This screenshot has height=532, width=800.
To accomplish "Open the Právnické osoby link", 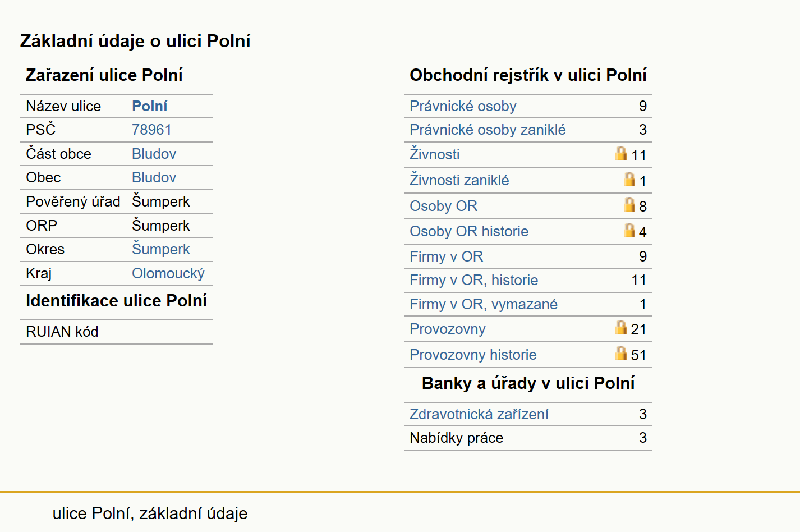I will point(463,106).
